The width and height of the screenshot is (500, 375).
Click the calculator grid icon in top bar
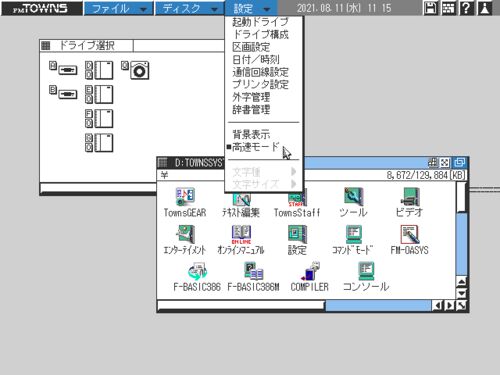pyautogui.click(x=449, y=8)
